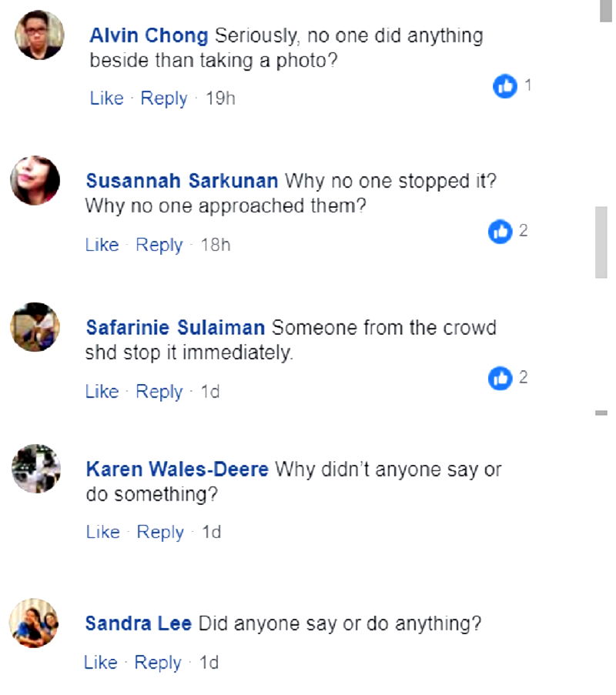The image size is (616, 695).
Task: Click the vertical scrollbar thumb on the right
Action: (x=601, y=242)
